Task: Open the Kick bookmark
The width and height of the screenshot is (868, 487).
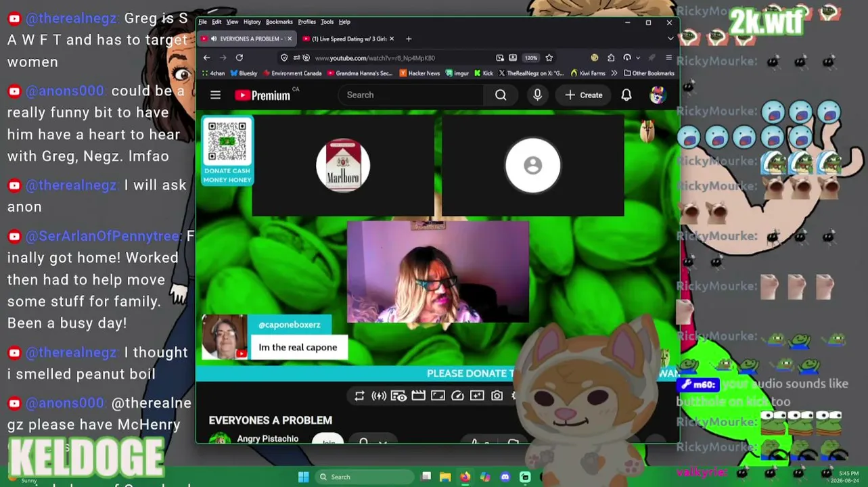Action: point(484,73)
